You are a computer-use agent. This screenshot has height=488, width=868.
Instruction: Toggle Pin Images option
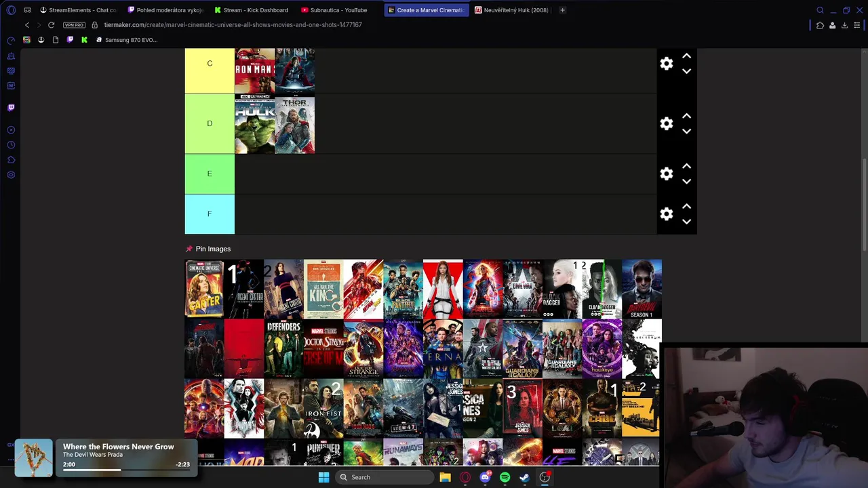click(x=208, y=249)
